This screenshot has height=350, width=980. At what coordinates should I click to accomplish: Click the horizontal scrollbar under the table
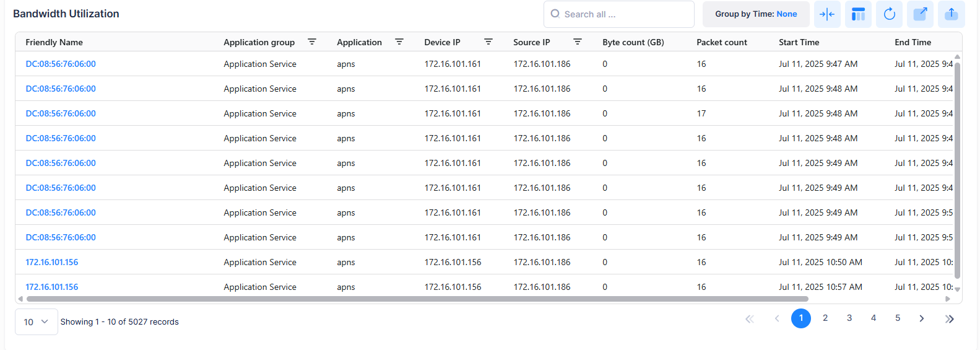click(x=417, y=299)
